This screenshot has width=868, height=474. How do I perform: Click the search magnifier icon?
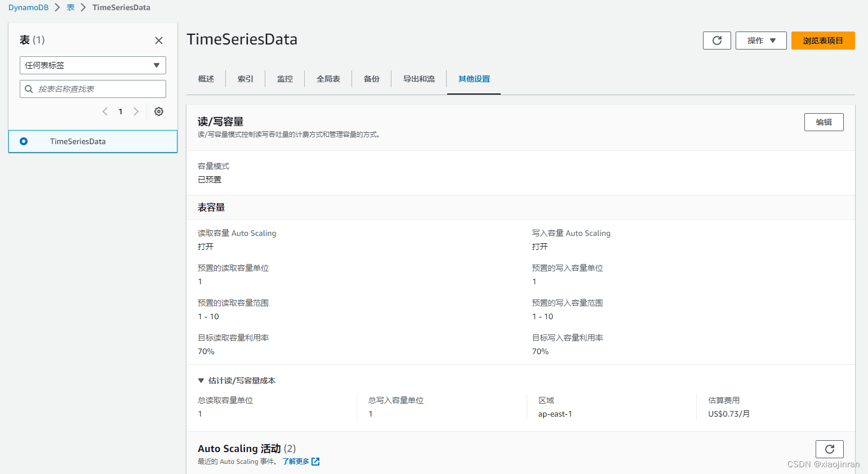click(x=29, y=89)
